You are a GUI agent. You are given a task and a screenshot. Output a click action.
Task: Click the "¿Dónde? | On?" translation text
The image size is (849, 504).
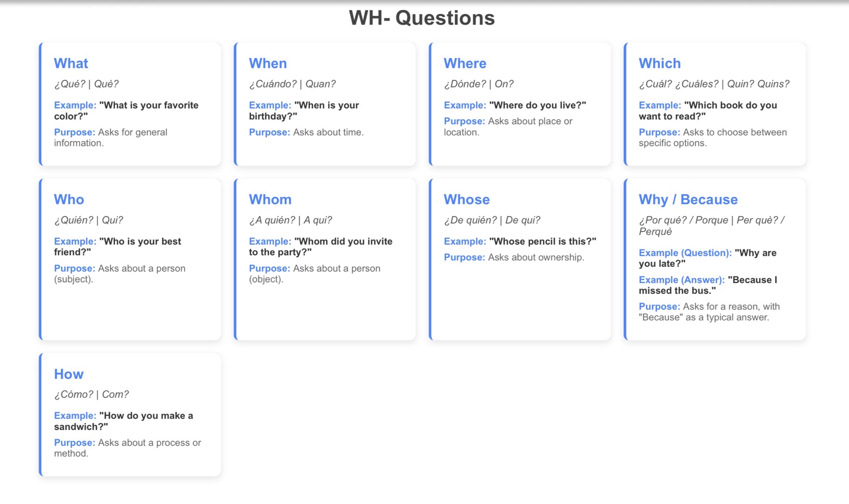coord(478,84)
